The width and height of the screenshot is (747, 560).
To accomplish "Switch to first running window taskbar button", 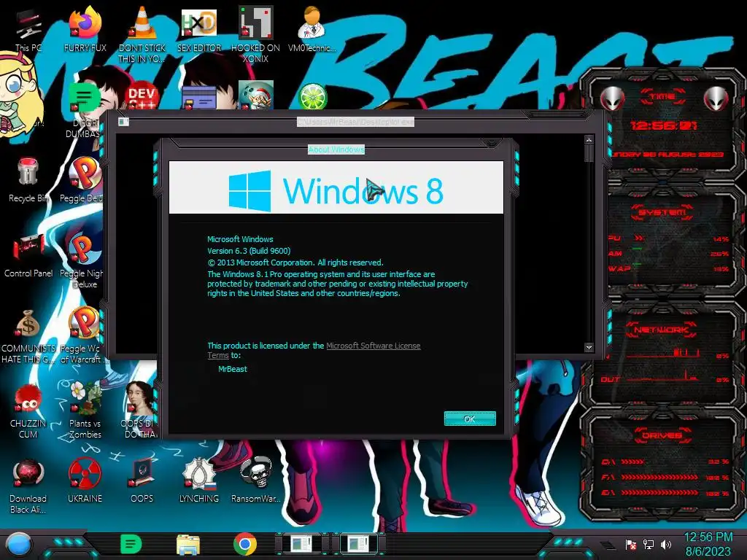I will tap(302, 544).
